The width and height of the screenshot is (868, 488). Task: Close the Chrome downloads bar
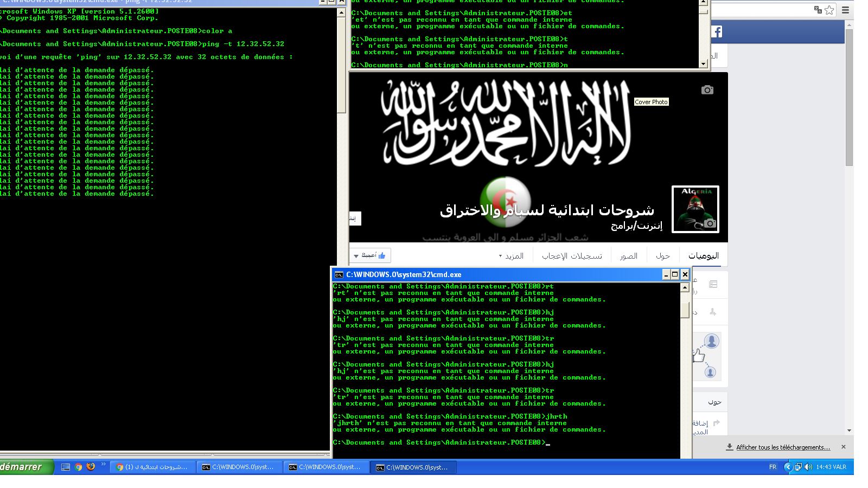tap(844, 447)
